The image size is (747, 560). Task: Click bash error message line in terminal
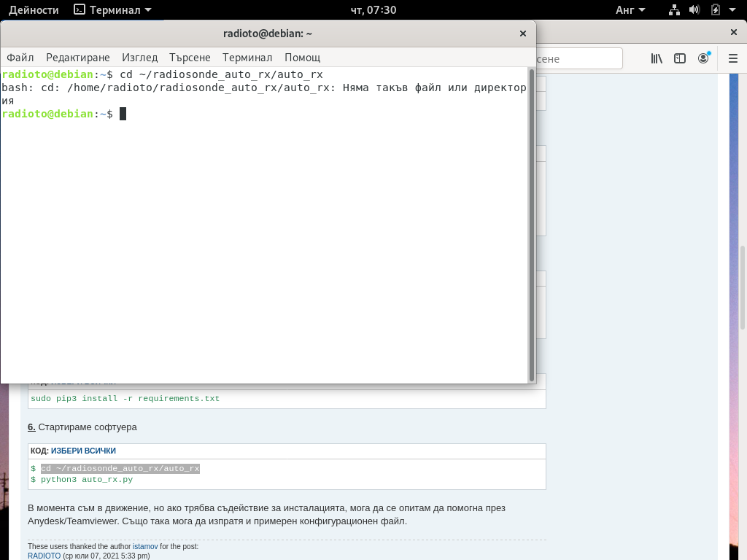coord(264,94)
